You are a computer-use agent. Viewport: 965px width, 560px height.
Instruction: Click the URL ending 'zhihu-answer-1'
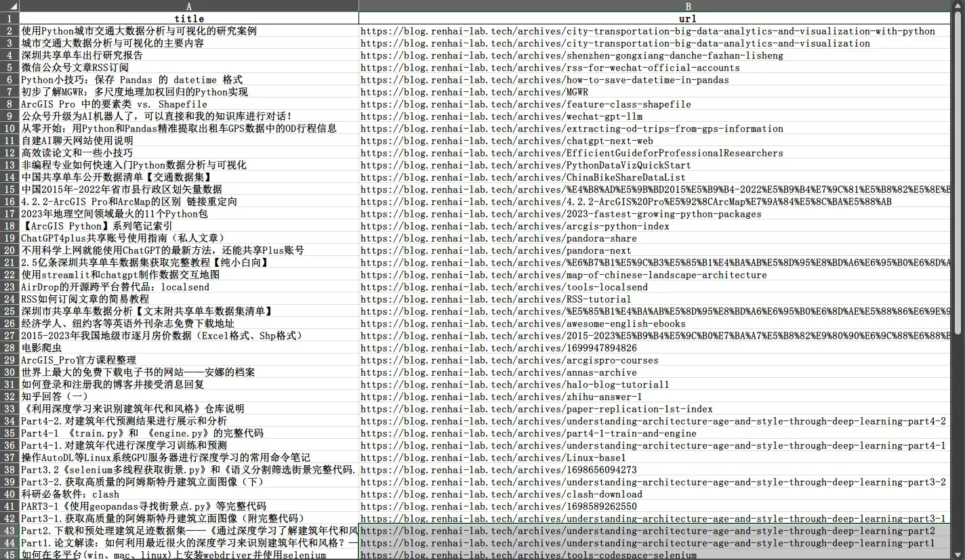coord(501,397)
